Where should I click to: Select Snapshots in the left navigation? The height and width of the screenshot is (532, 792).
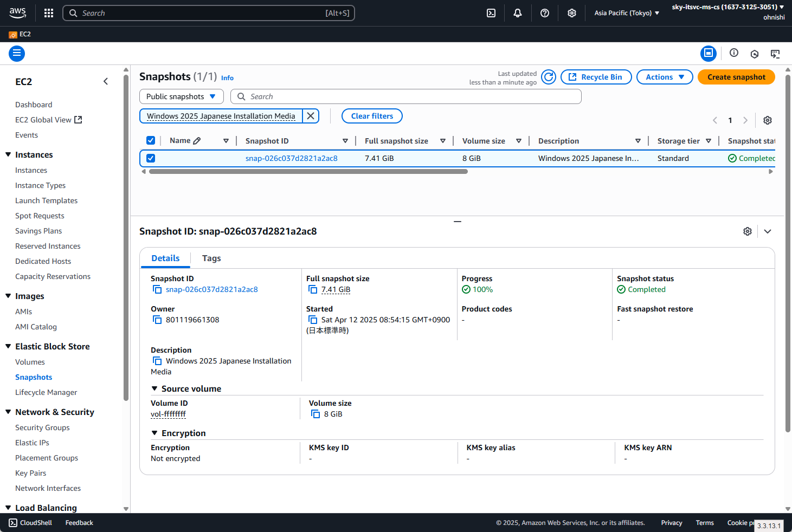point(34,377)
